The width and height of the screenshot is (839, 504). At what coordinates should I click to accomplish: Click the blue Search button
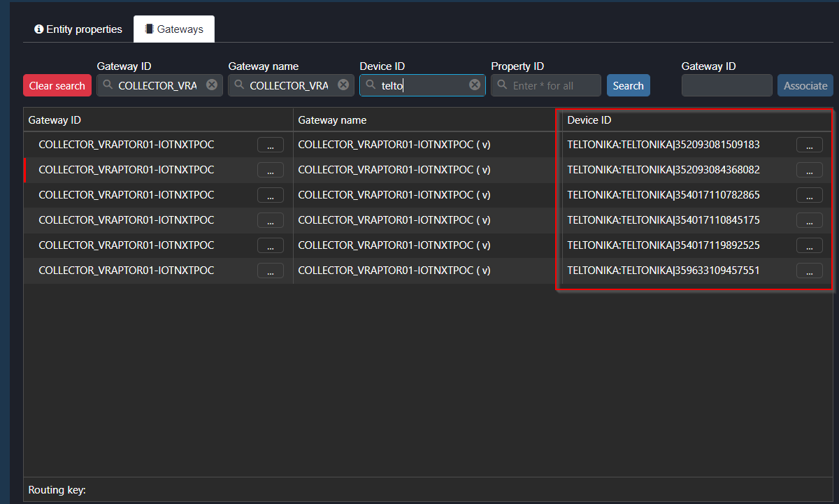click(629, 85)
